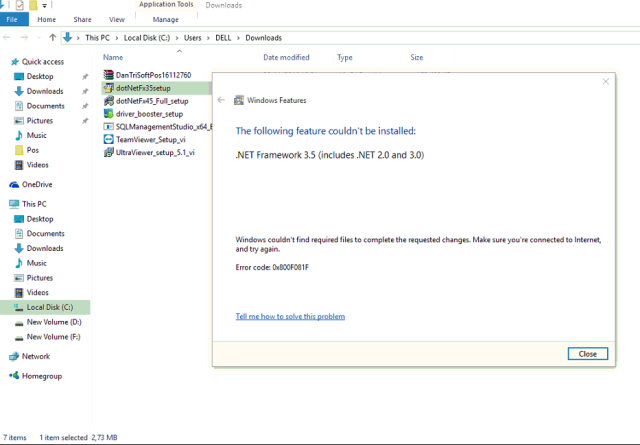Click the Forward navigation arrow in Explorer
The image size is (640, 445).
point(24,38)
